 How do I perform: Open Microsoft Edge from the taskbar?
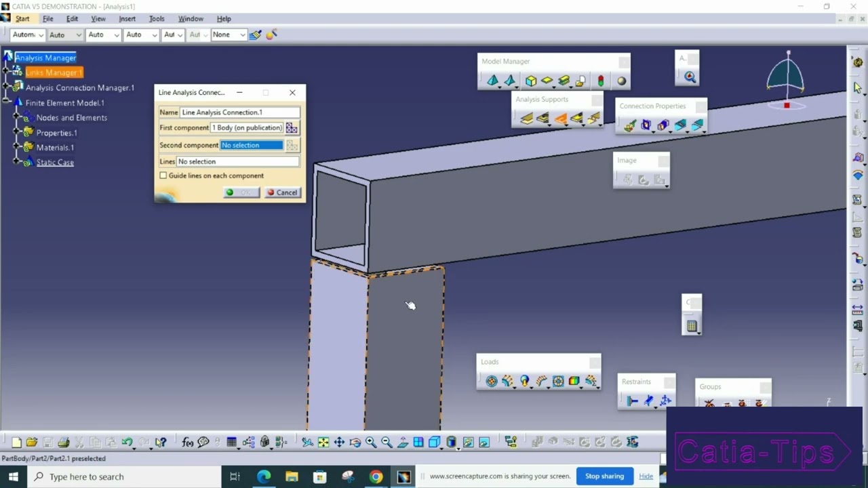click(263, 476)
